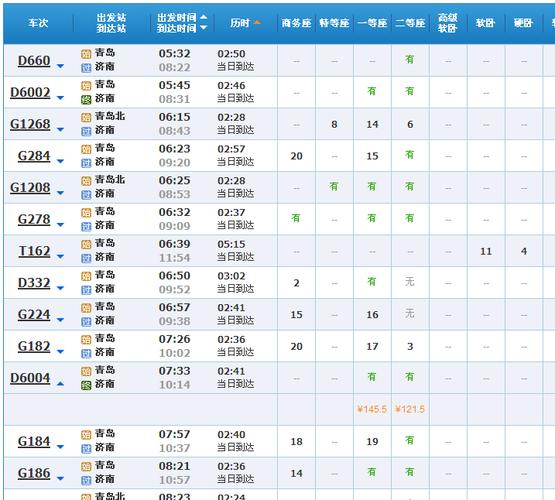Click hard sleeper count 4 for T162

(524, 251)
